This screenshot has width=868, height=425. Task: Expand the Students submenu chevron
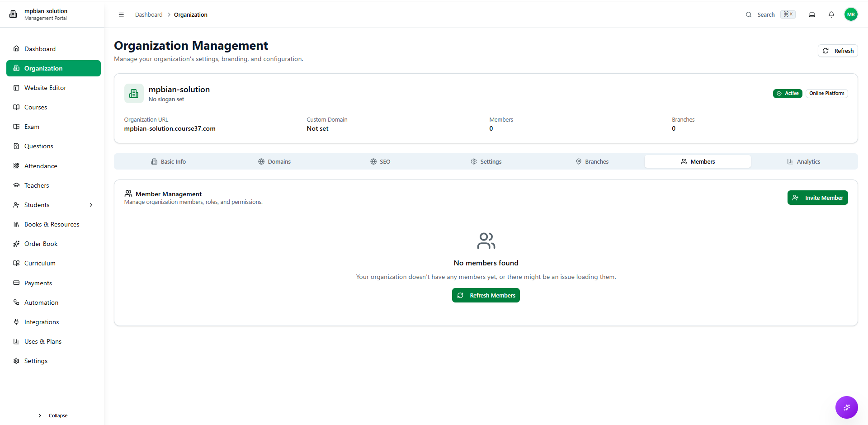click(91, 205)
